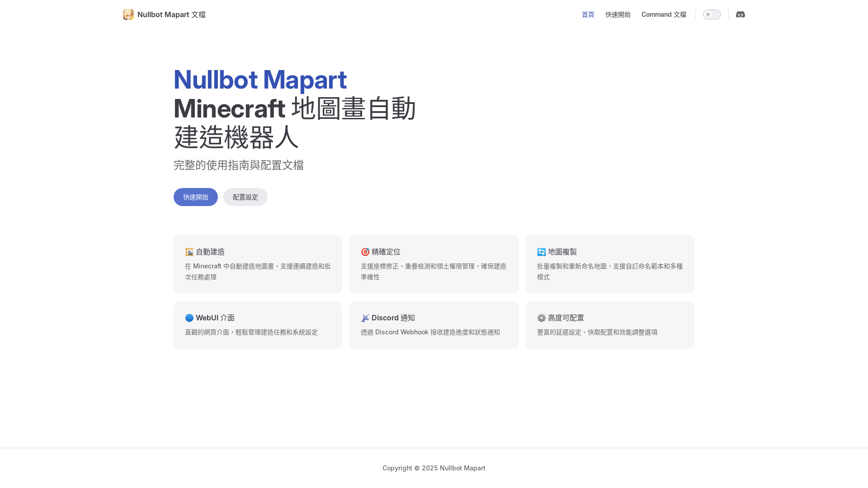
Task: Click the Minecraft 地圖畫自動建造機器人 heading
Action: pyautogui.click(x=295, y=122)
